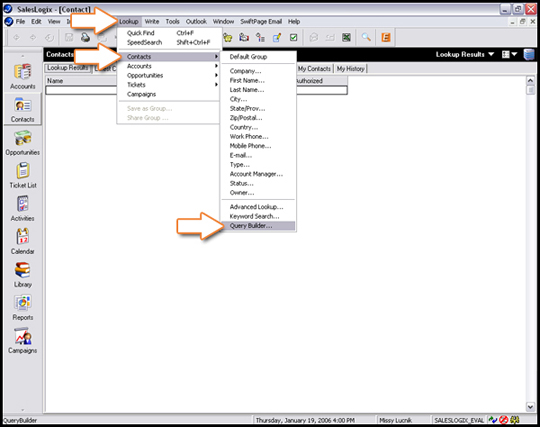Image resolution: width=540 pixels, height=427 pixels.
Task: Look up contacts by State/Prov...
Action: point(258,108)
